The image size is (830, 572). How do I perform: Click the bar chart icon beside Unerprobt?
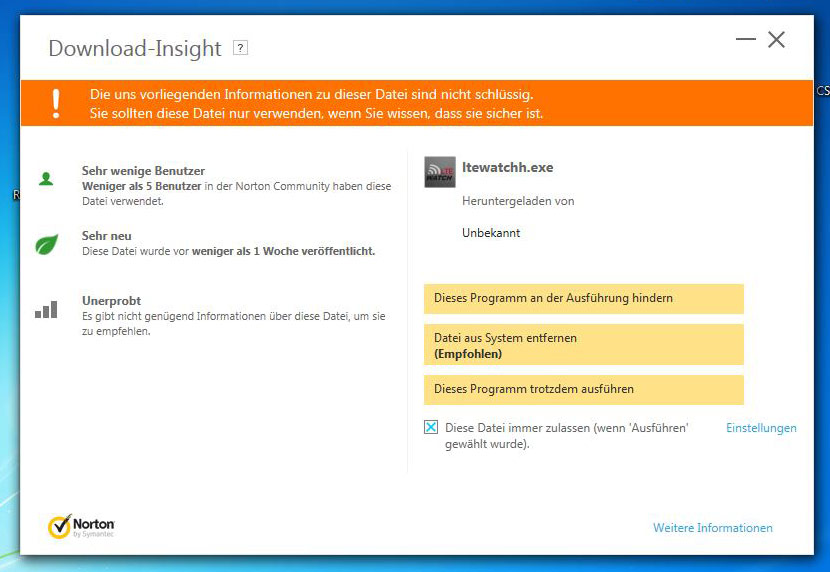pos(46,310)
